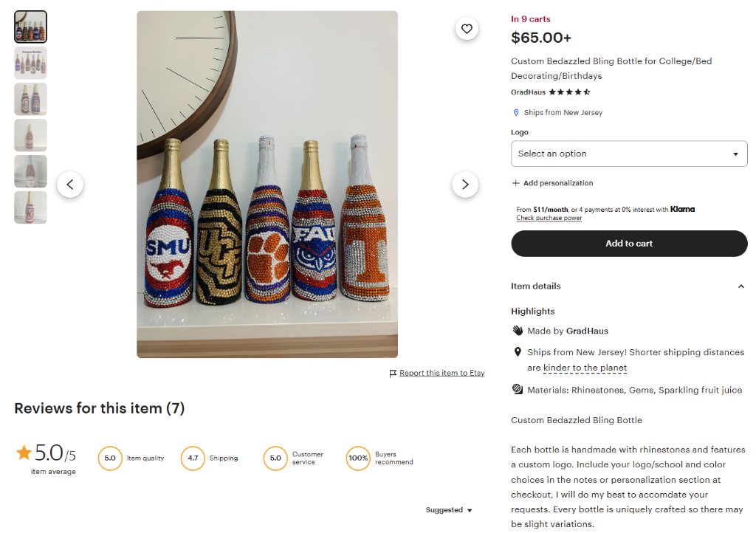The width and height of the screenshot is (756, 533).
Task: Open the Check purchase power link
Action: pyautogui.click(x=549, y=218)
